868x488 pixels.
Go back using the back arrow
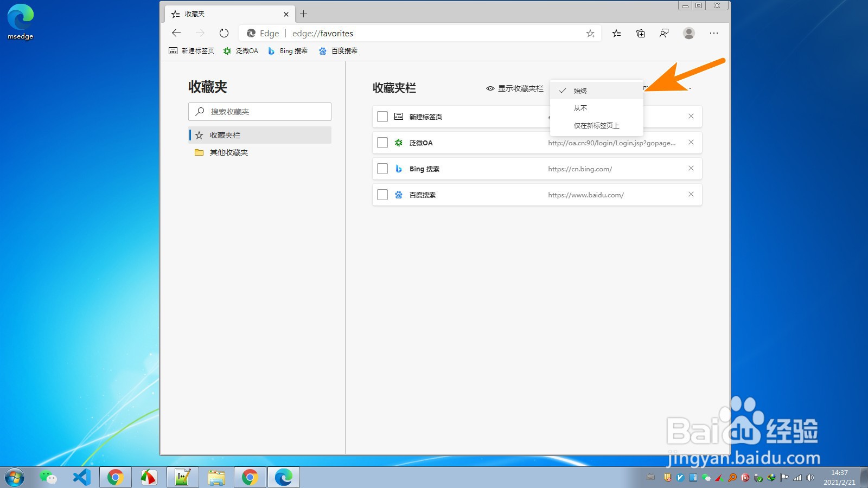pyautogui.click(x=176, y=33)
